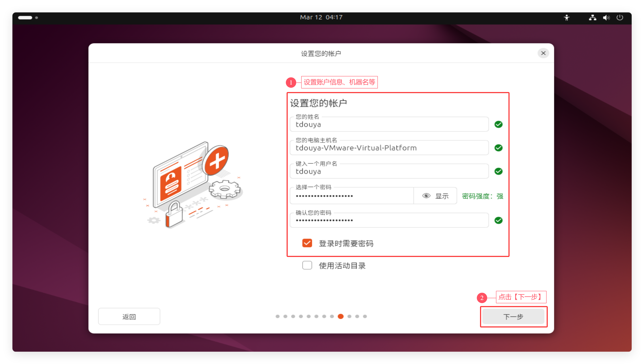Viewport: 644px width, 364px height.
Task: Click into the your name field
Action: [389, 124]
